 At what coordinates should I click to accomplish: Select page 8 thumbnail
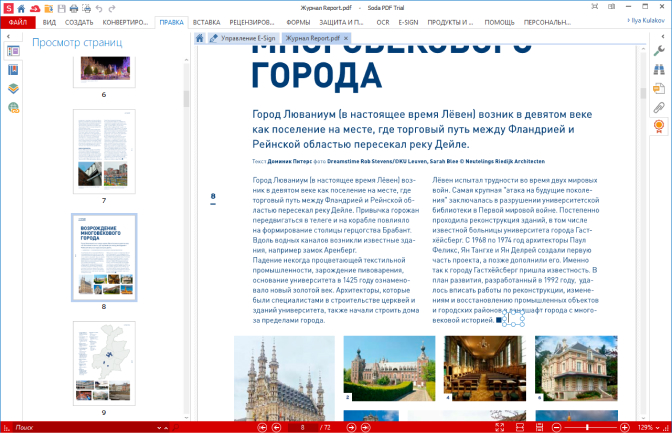(x=104, y=257)
